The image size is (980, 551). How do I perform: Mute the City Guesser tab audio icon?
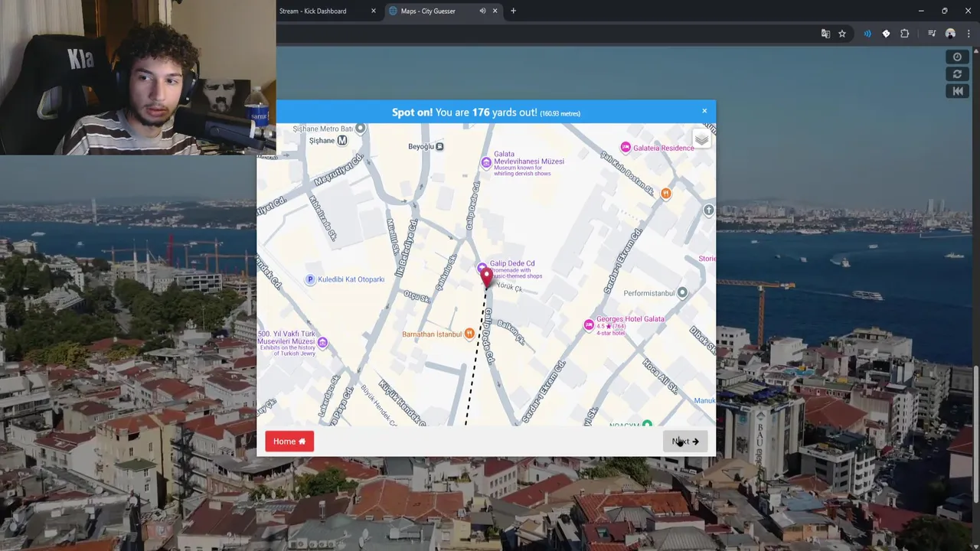[x=482, y=11]
